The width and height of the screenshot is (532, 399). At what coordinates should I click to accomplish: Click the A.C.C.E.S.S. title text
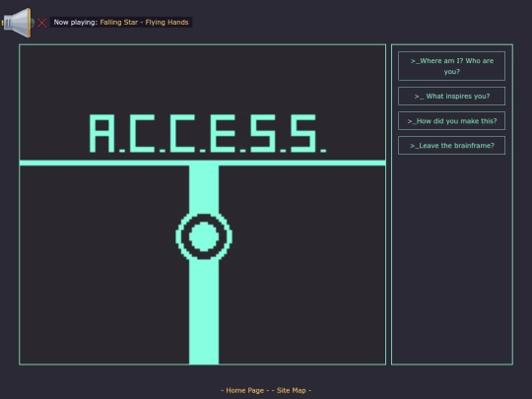point(207,133)
